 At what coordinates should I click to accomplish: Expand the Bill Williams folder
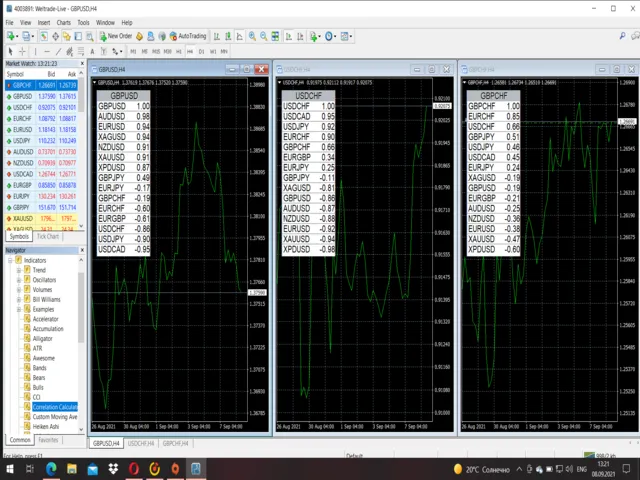(18, 299)
